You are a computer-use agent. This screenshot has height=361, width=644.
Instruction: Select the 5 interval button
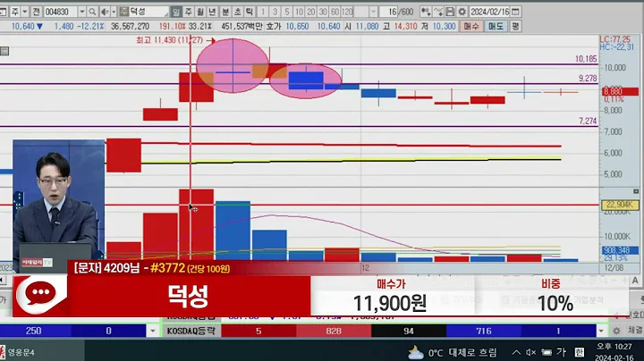click(x=287, y=12)
